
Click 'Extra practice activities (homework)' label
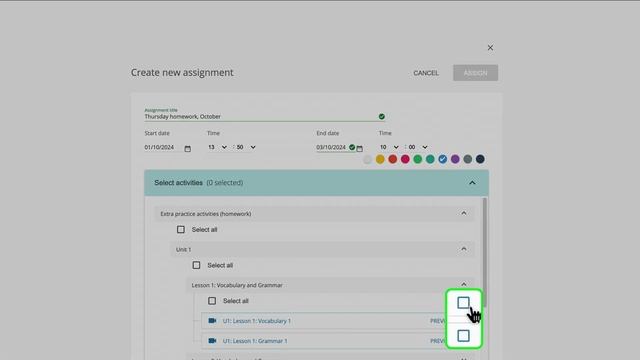(x=206, y=214)
